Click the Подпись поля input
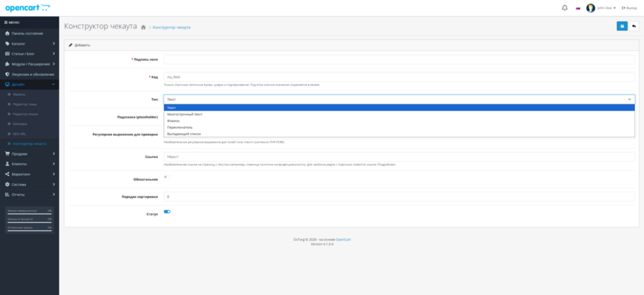The image size is (644, 295). 399,59
